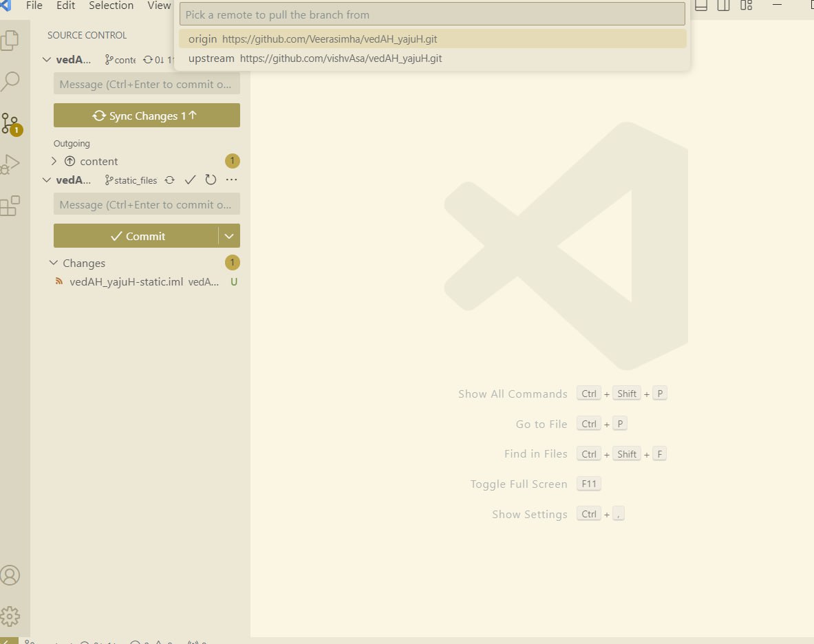814x644 pixels.
Task: Focus the first repo commit message box
Action: 147,84
